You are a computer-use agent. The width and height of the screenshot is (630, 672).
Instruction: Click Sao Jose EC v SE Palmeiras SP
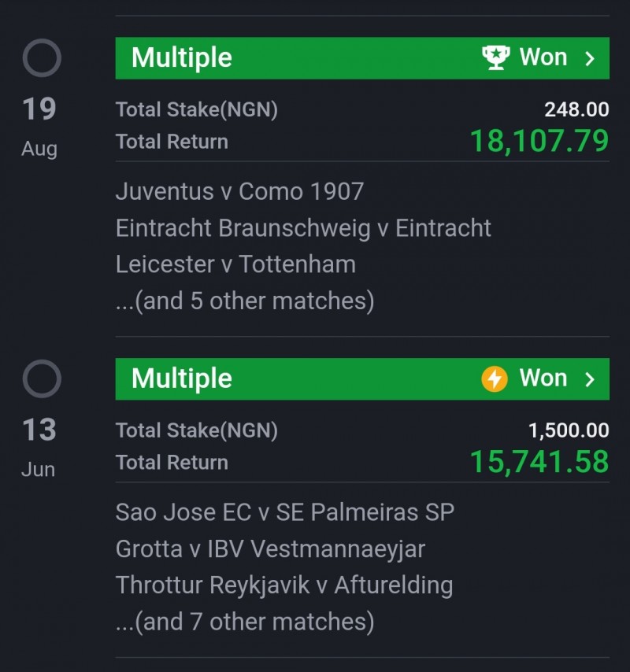285,512
